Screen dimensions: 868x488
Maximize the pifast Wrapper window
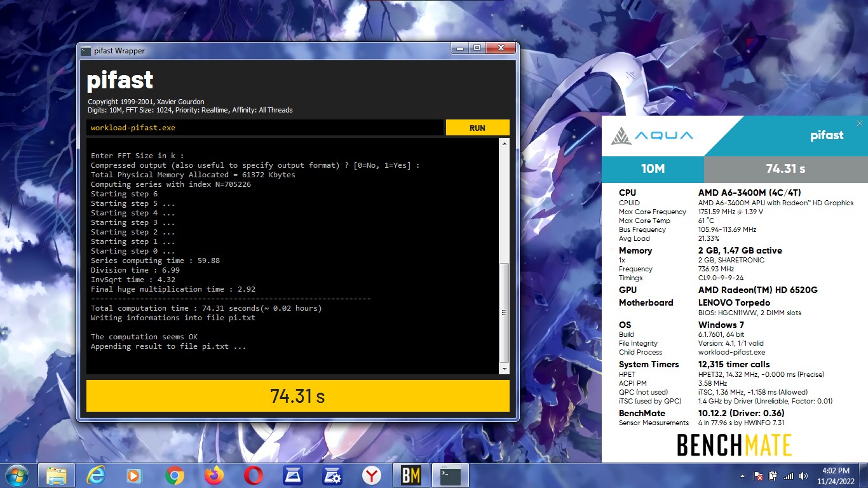tap(477, 48)
